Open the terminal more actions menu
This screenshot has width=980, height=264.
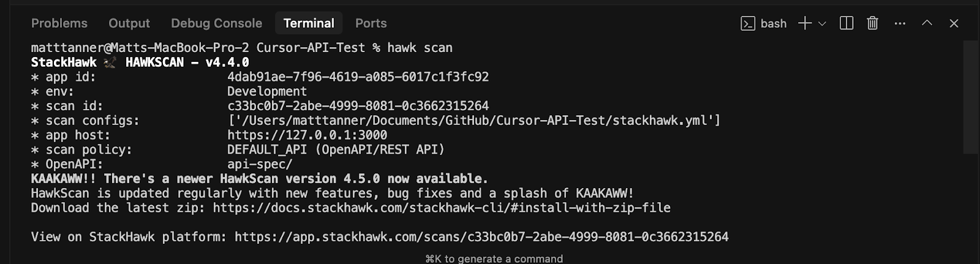(900, 23)
